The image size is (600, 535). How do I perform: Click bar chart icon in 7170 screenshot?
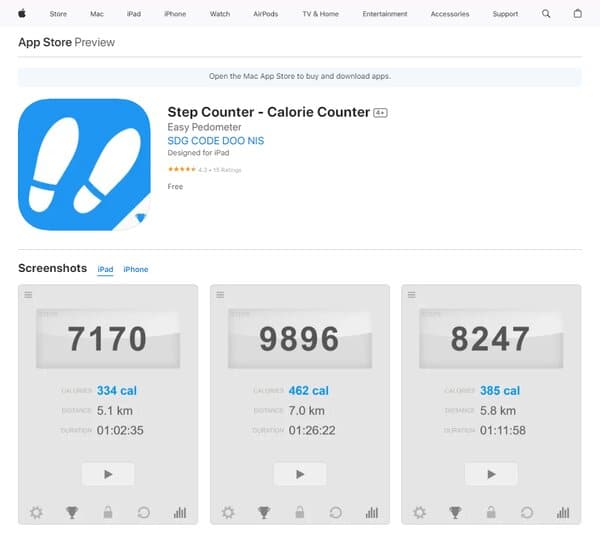180,512
